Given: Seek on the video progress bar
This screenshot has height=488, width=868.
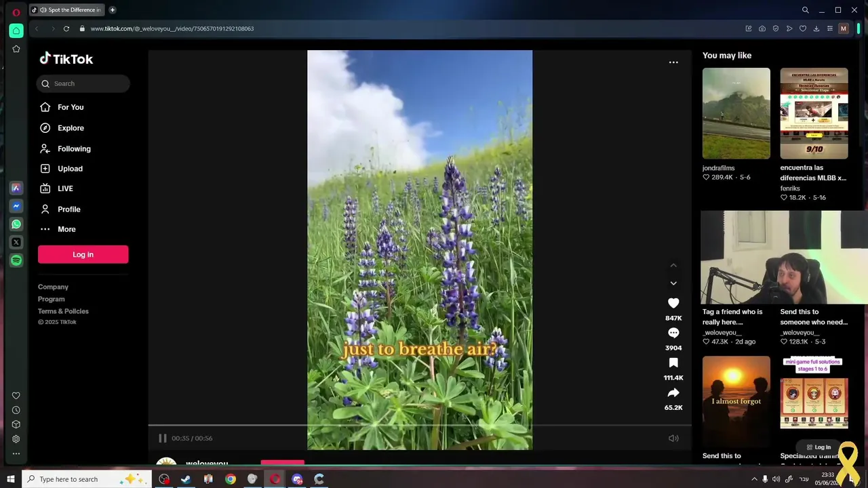Looking at the screenshot, I should (420, 426).
